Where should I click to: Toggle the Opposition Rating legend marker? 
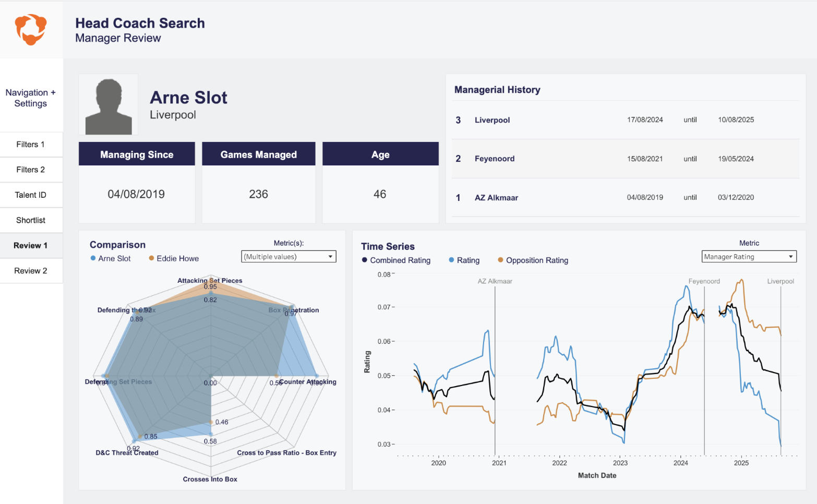[x=500, y=260]
